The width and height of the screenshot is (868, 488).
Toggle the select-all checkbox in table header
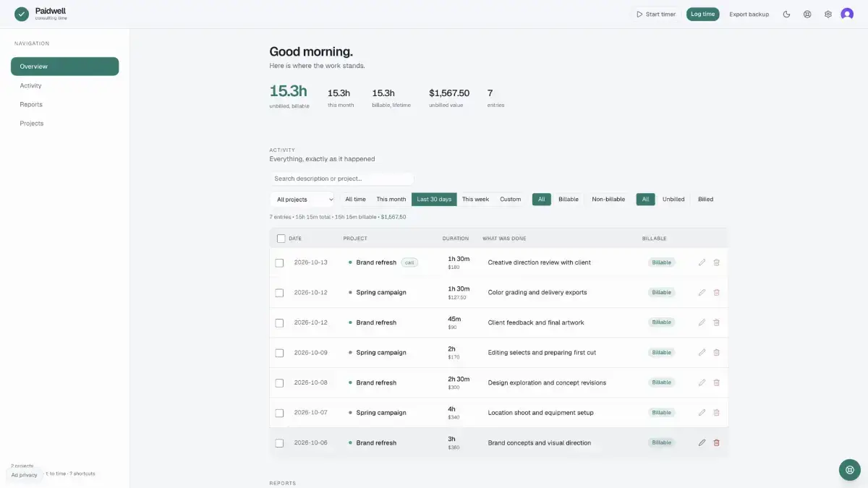[281, 239]
